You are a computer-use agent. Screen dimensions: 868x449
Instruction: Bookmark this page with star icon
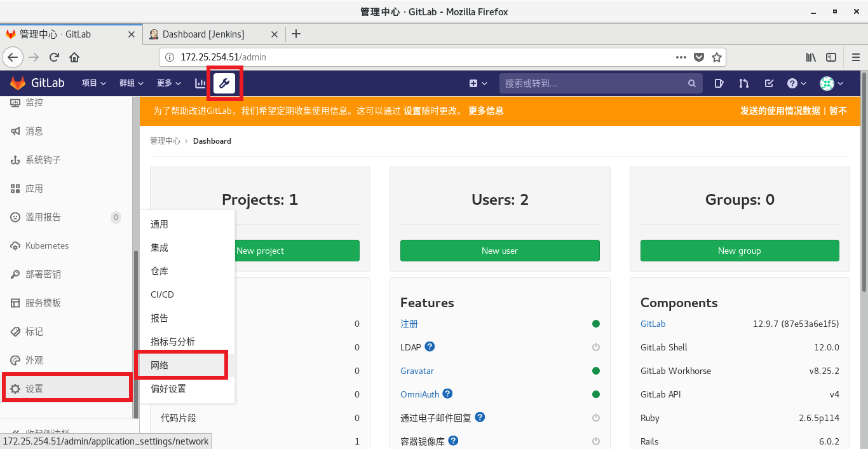tap(717, 57)
